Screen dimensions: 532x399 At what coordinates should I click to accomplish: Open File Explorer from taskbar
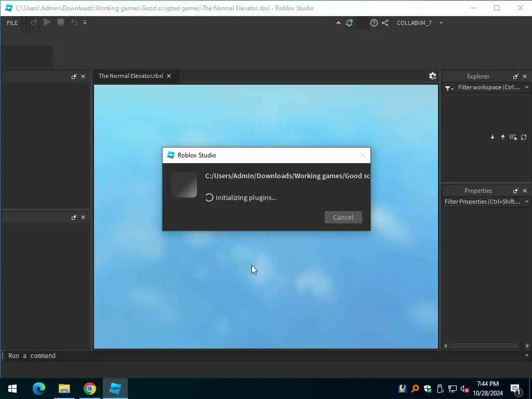(x=64, y=389)
